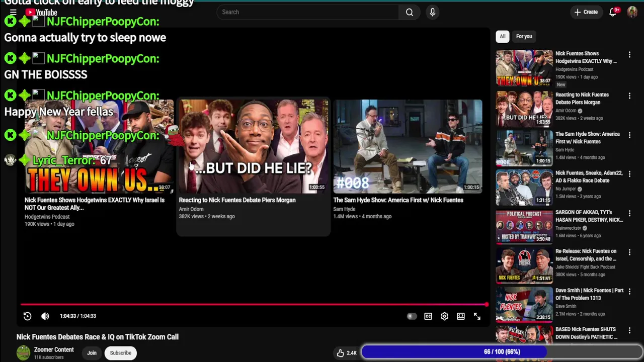
Task: Open options for sidebar 'Sneako, Adam22' debate video
Action: (629, 174)
